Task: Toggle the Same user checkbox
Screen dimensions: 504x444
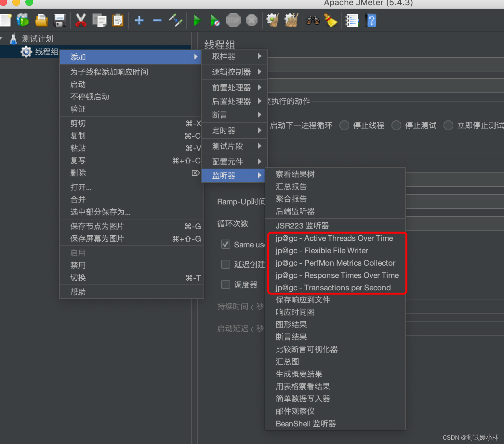Action: point(226,244)
